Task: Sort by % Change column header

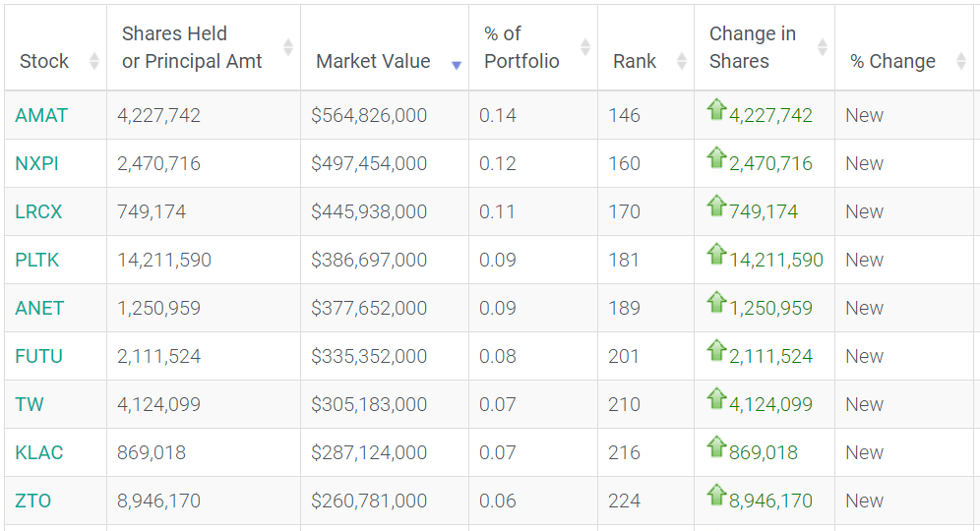Action: tap(892, 61)
